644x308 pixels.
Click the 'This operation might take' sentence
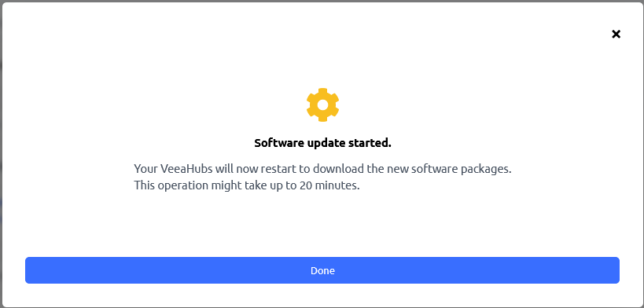point(247,185)
